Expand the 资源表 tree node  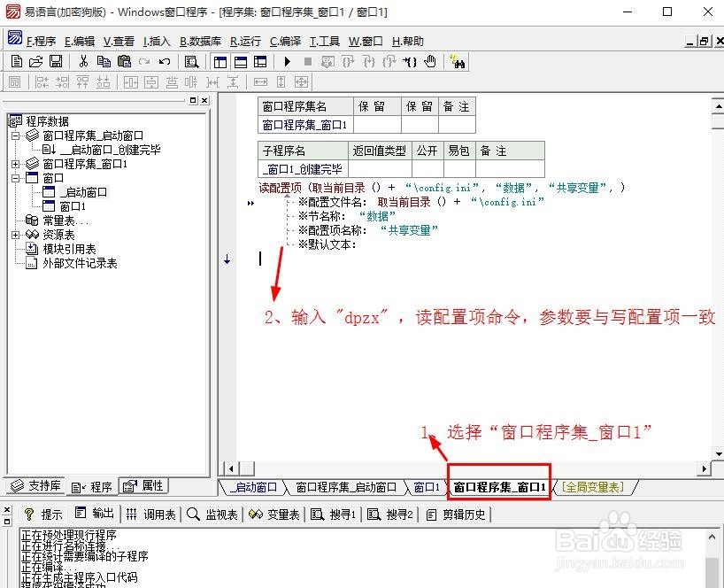(x=16, y=235)
